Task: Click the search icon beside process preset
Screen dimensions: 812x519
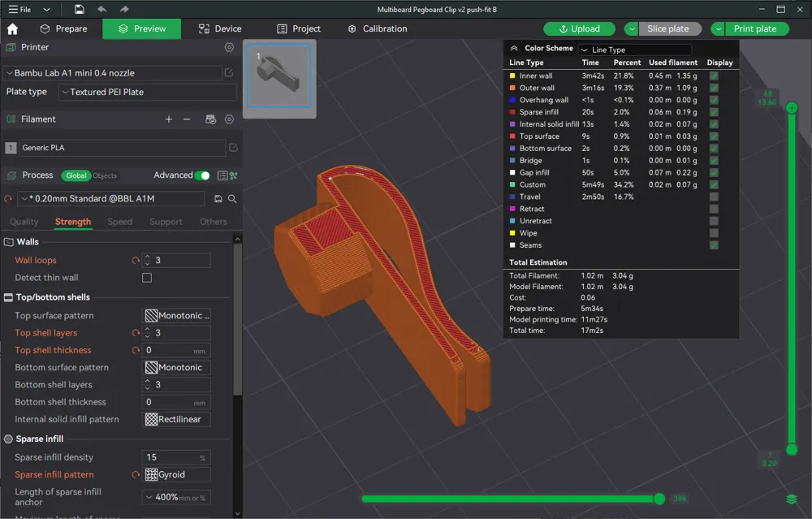Action: tap(232, 199)
